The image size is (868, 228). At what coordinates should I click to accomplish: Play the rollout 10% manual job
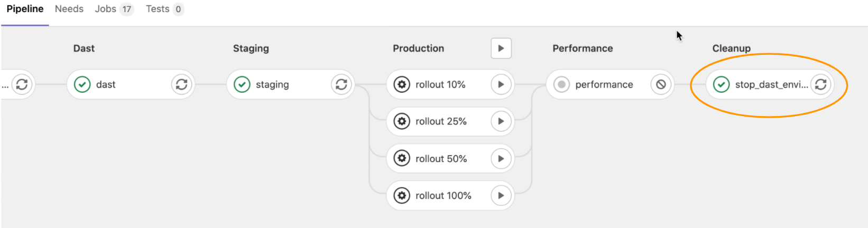[501, 84]
